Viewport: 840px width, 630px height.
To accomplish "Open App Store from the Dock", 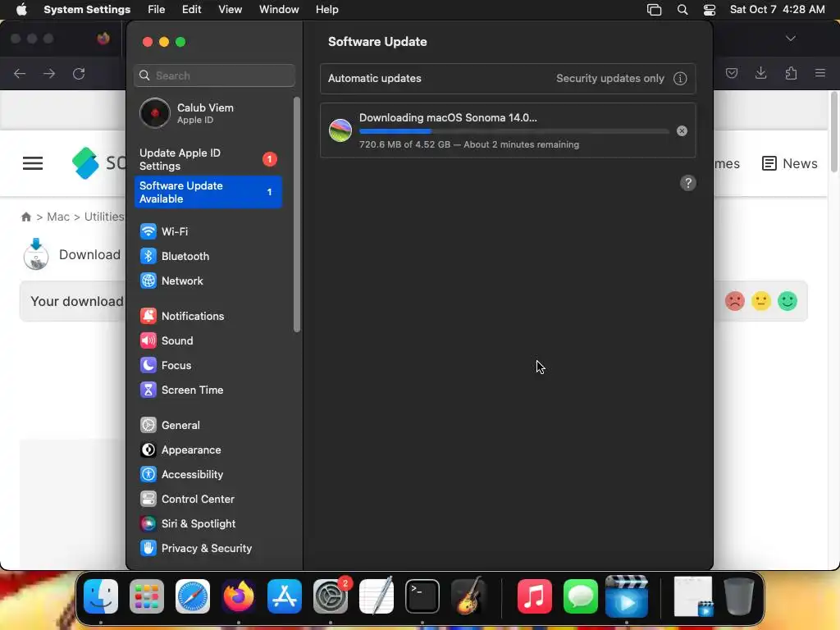I will (x=285, y=596).
